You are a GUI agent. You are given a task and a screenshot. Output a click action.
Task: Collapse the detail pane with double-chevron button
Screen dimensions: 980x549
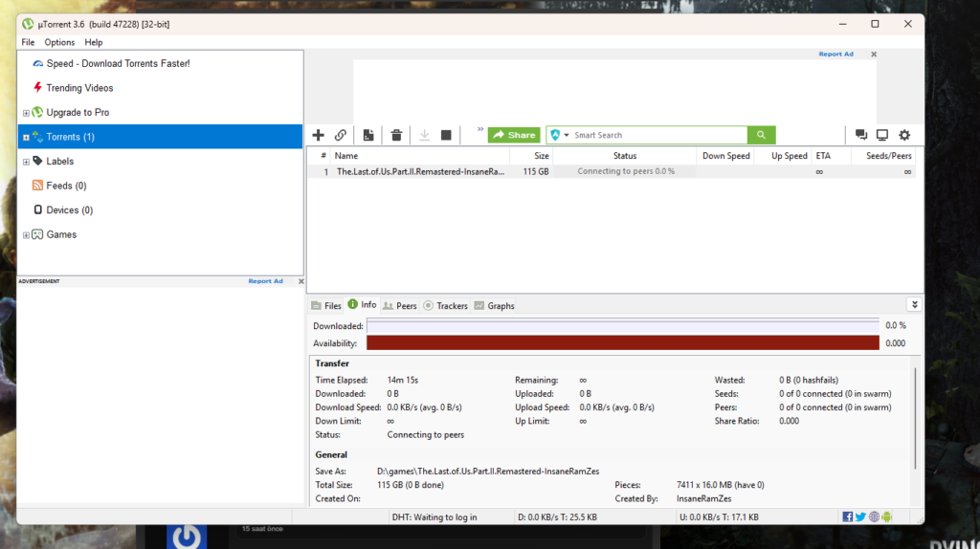[x=914, y=305]
